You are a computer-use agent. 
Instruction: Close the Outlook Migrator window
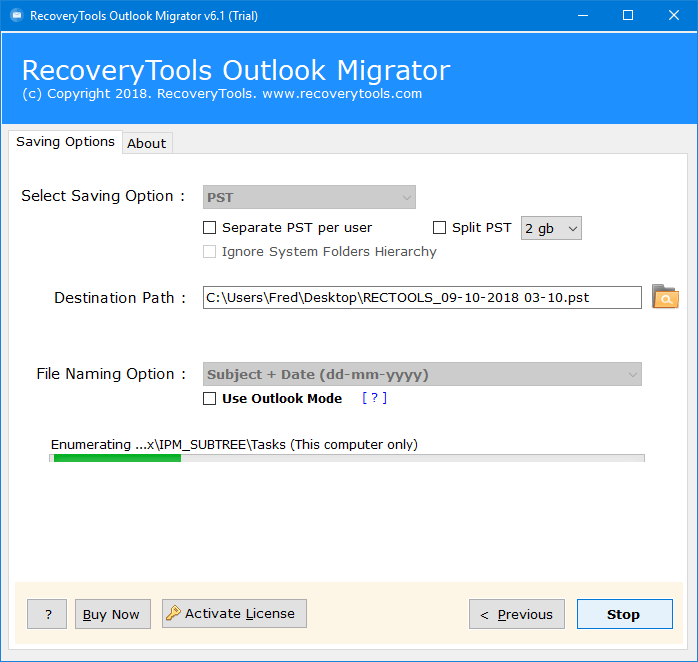click(674, 16)
